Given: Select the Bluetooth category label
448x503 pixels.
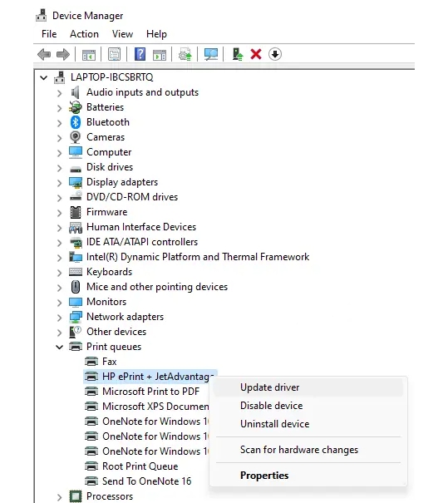Looking at the screenshot, I should [108, 122].
